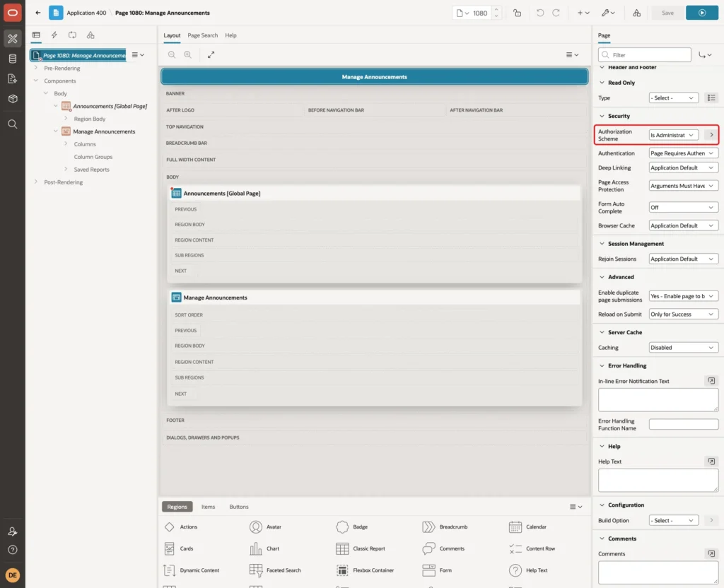
Task: Open Gallery cube icon in sidebar
Action: 13,99
